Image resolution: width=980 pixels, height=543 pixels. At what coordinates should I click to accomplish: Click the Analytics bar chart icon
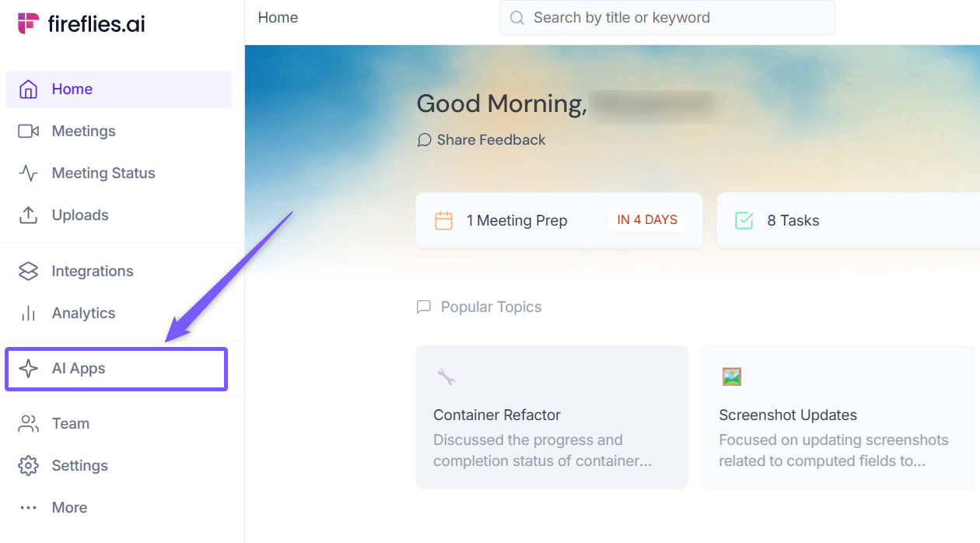[28, 314]
